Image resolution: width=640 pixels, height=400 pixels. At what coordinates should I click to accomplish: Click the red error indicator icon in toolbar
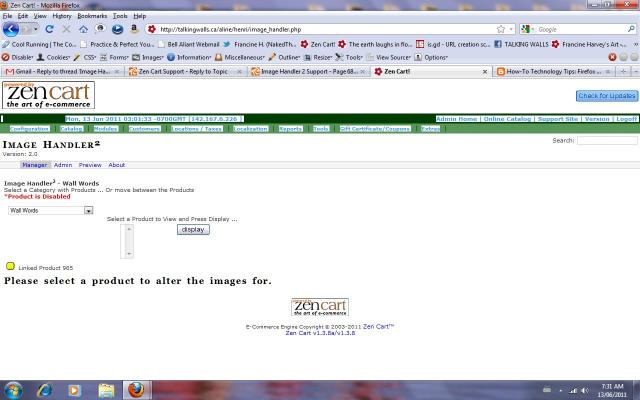coord(612,57)
